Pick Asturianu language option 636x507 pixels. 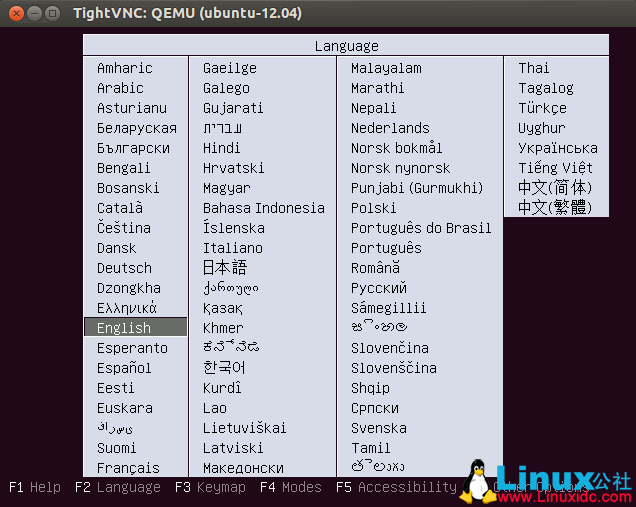[132, 108]
